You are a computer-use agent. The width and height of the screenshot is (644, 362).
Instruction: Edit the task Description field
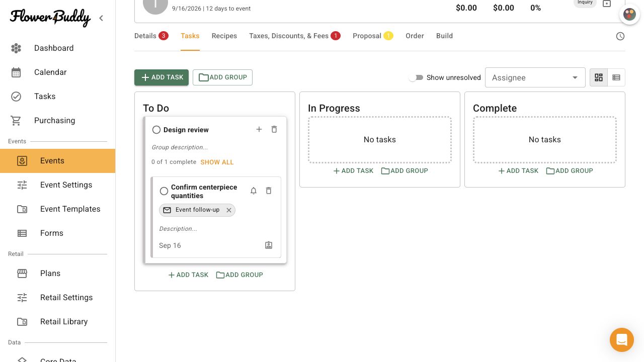178,229
